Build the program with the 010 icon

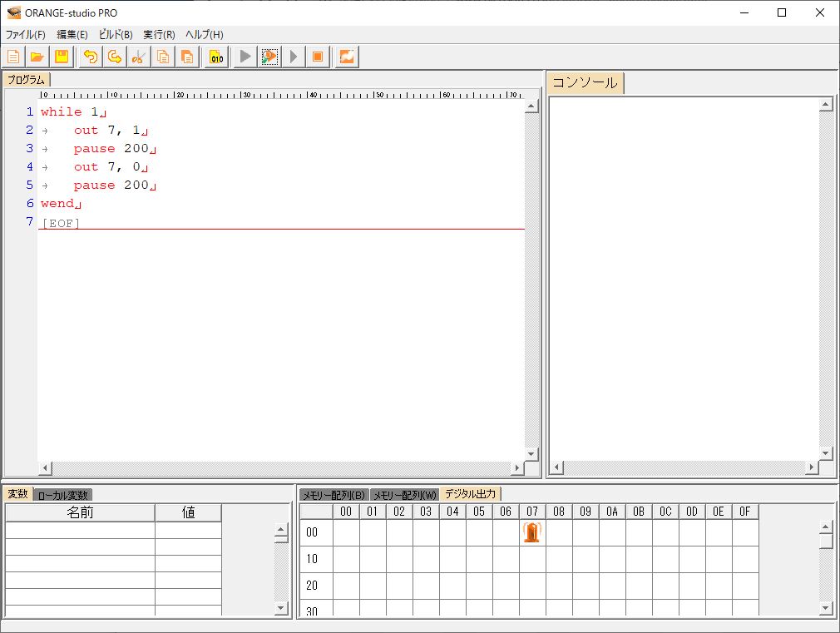point(216,57)
